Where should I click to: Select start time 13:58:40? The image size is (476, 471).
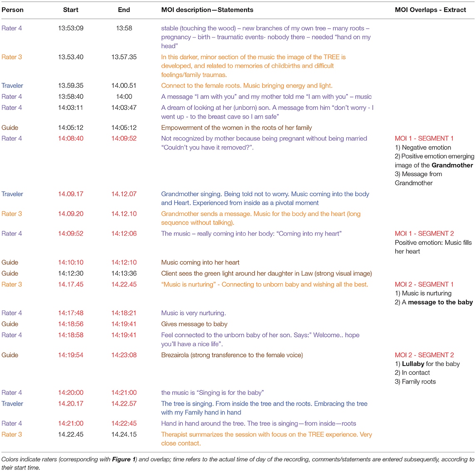(x=71, y=97)
